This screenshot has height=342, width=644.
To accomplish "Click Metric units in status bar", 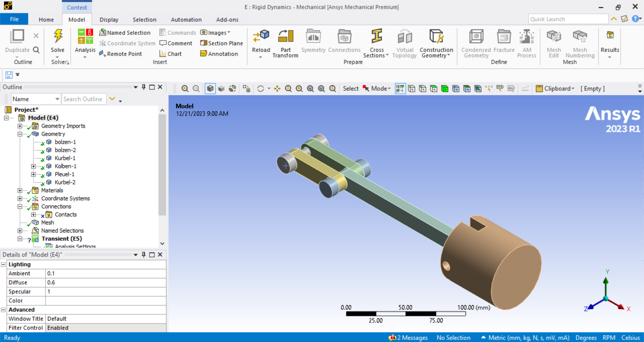I will pos(529,338).
